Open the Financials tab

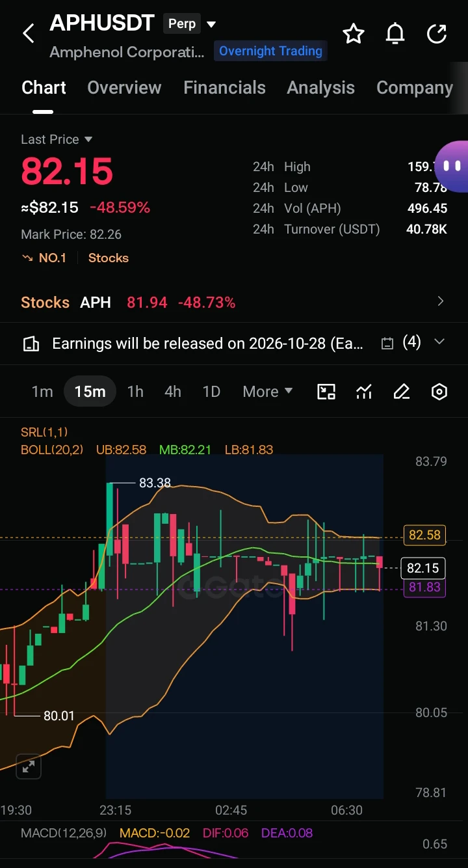click(x=224, y=88)
